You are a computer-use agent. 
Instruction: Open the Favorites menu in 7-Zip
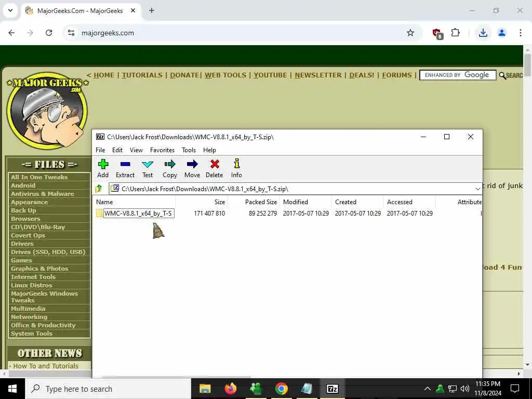click(x=162, y=150)
